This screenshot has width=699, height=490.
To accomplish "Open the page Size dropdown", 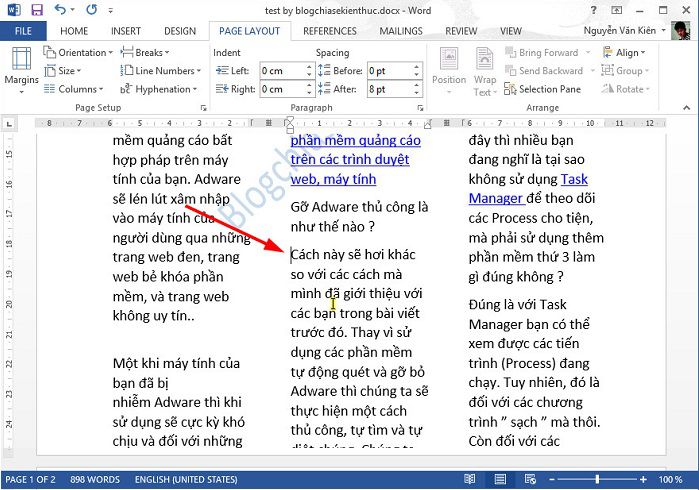I will pyautogui.click(x=63, y=71).
